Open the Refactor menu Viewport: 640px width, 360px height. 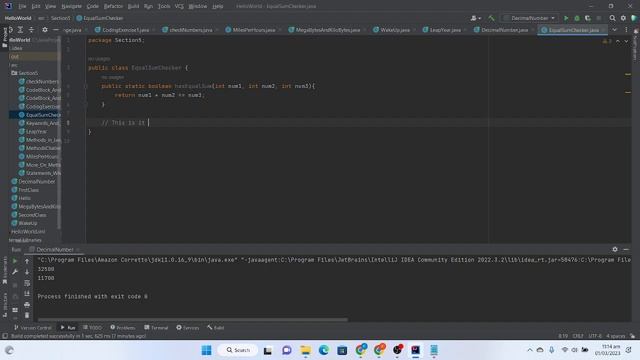[113, 6]
